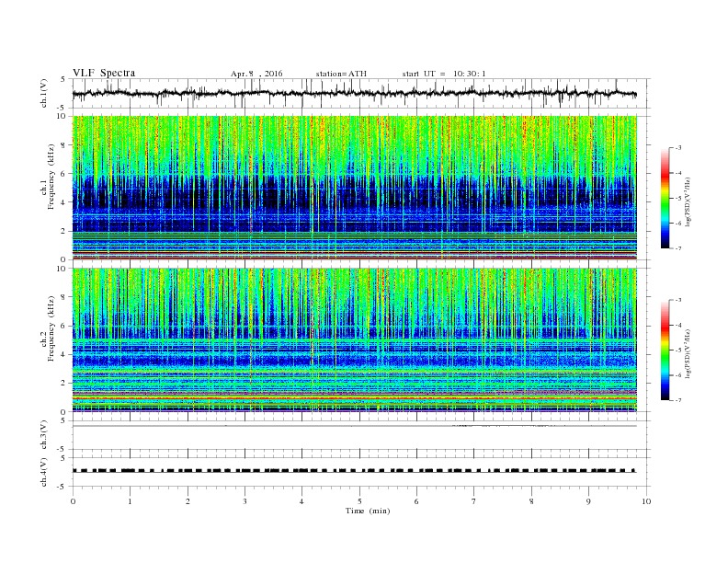The image size is (728, 563).
Task: Click the time axis tick label "6"
Action: [x=416, y=501]
